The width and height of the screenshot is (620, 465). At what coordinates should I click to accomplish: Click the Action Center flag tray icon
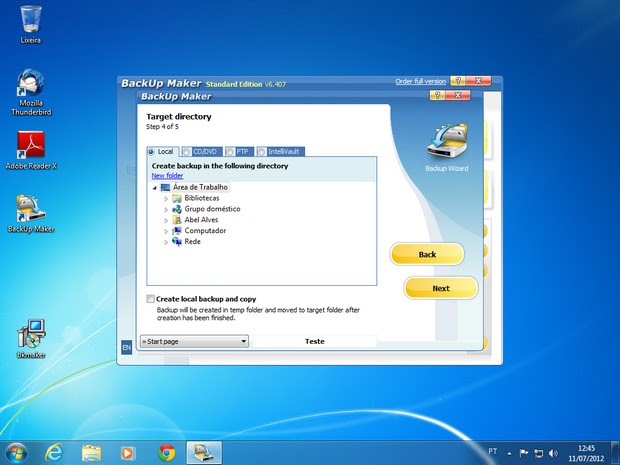coord(524,453)
